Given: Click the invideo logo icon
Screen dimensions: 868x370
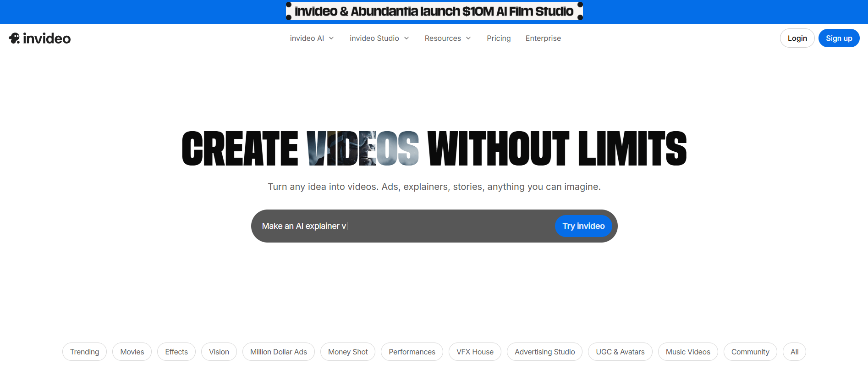Looking at the screenshot, I should pyautogui.click(x=39, y=38).
